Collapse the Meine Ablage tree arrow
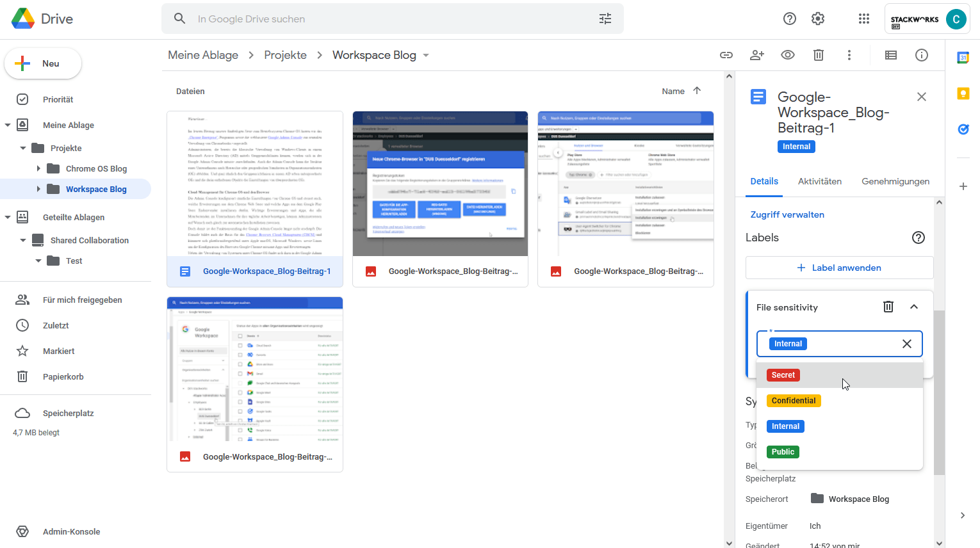This screenshot has width=980, height=548. pos(8,125)
